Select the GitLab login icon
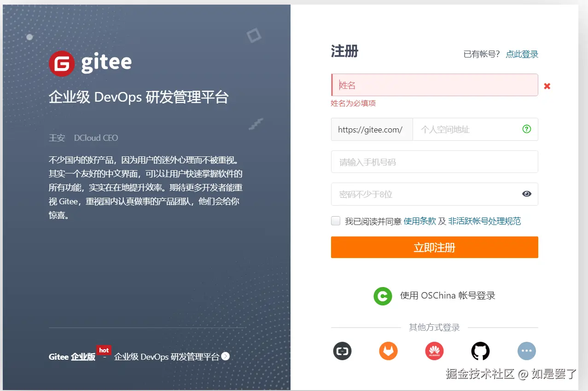Screen dimensions: 588x391 click(388, 351)
